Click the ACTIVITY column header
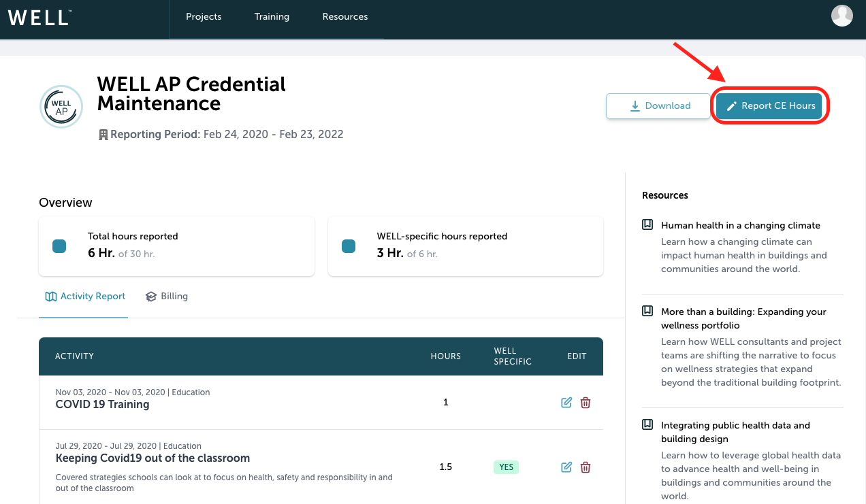866x504 pixels. coord(75,356)
